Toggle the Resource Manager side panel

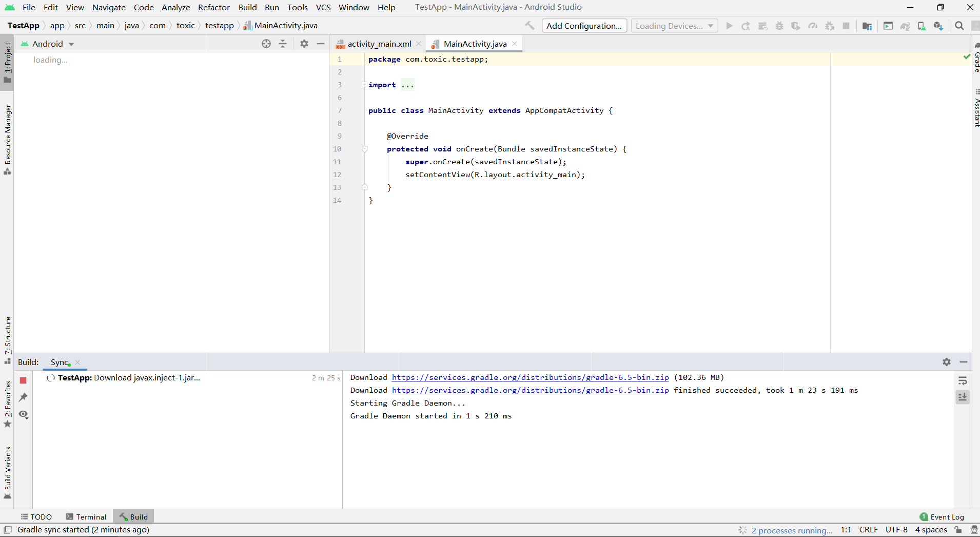(x=7, y=140)
